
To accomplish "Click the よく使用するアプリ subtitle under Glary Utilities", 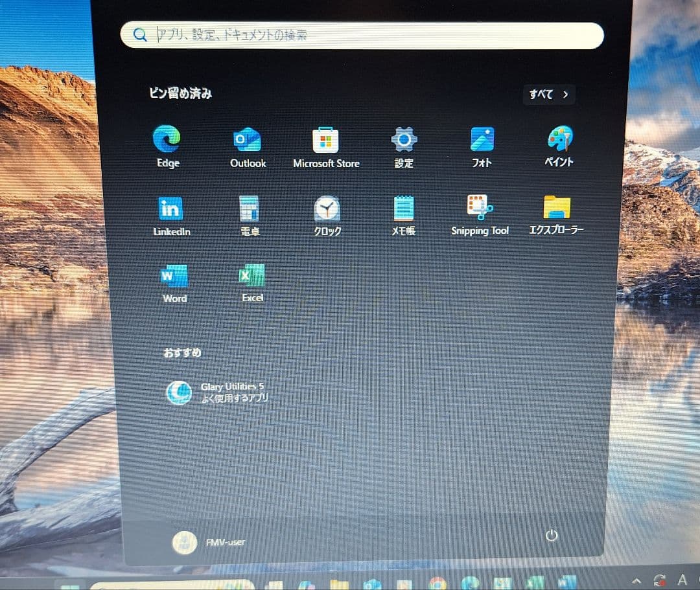I will (235, 398).
